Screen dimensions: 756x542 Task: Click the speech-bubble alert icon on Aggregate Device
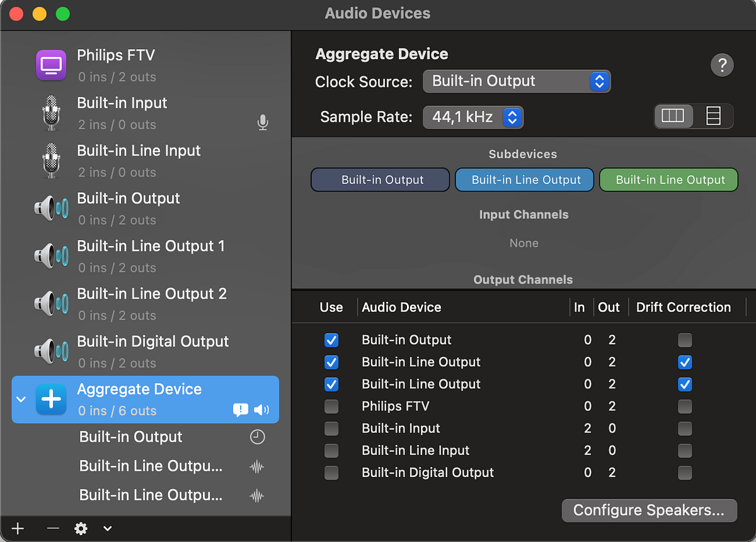[240, 410]
